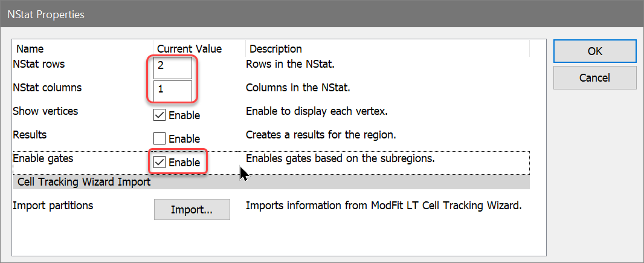Select the Results property name
This screenshot has width=644, height=263.
pyautogui.click(x=30, y=135)
